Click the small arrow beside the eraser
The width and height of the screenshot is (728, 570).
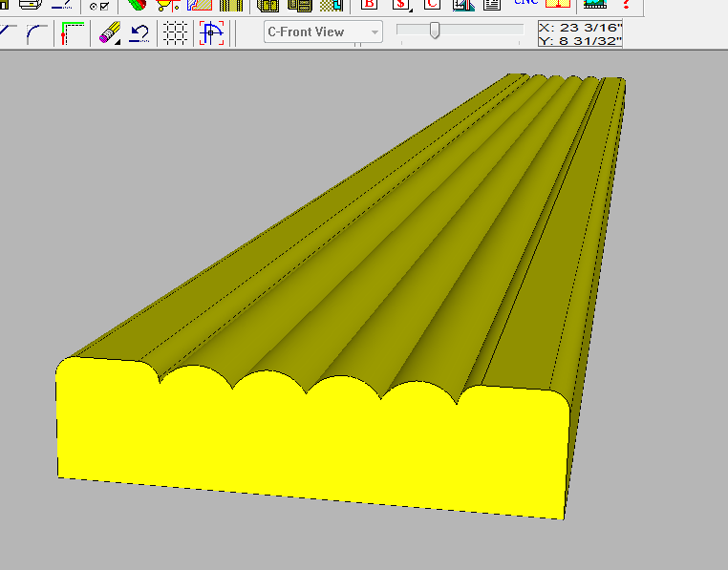coord(118,42)
